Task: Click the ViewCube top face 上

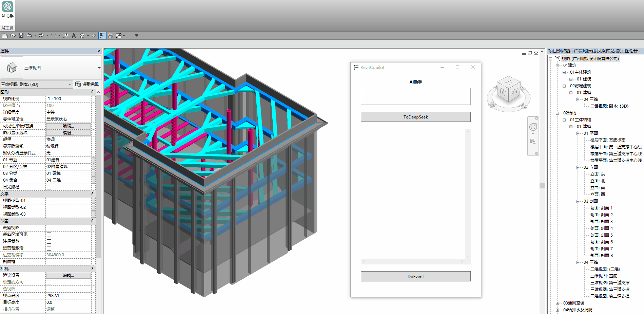Action: (509, 82)
